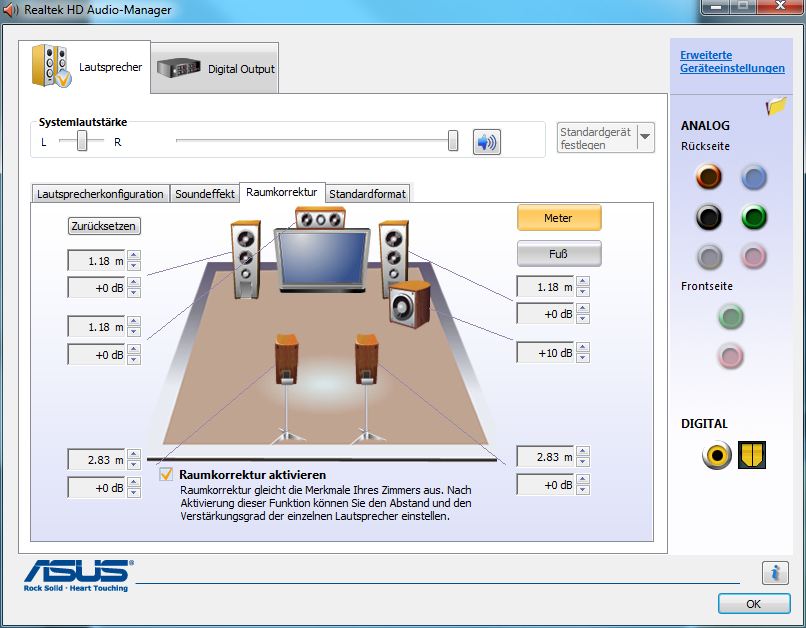The width and height of the screenshot is (806, 628).
Task: Increase gain below right 2.83 m field
Action: point(582,479)
